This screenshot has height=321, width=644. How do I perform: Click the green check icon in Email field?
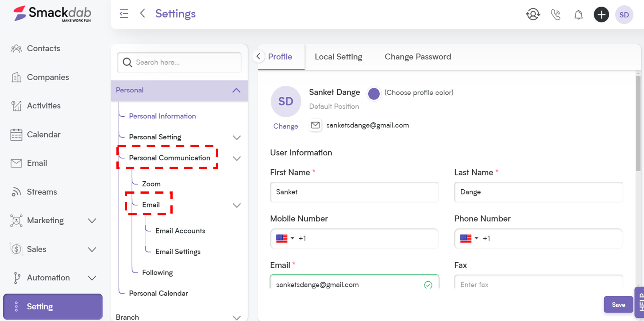point(428,285)
